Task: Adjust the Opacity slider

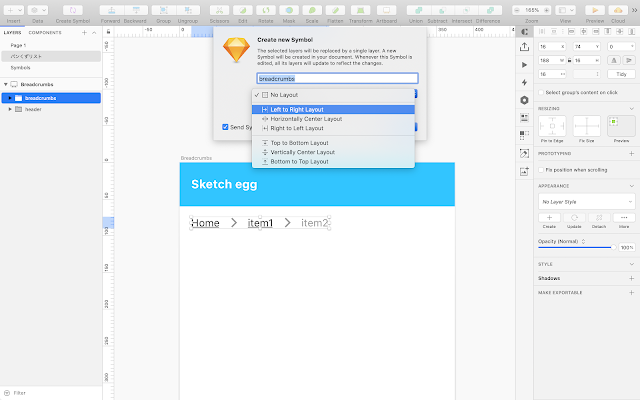Action: [x=576, y=247]
